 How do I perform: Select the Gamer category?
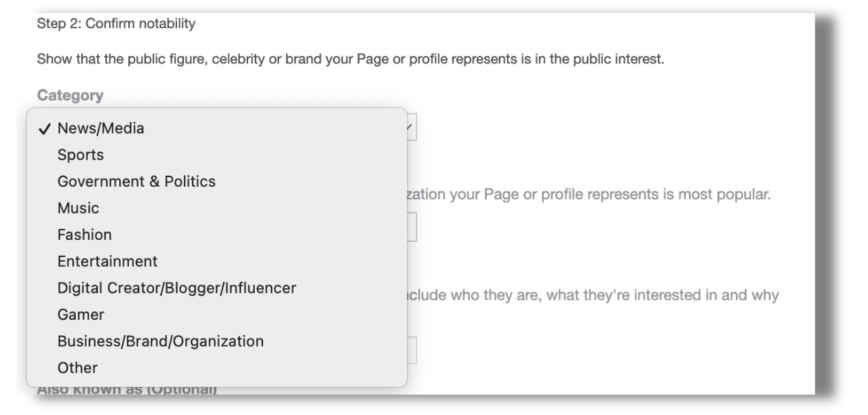[81, 314]
